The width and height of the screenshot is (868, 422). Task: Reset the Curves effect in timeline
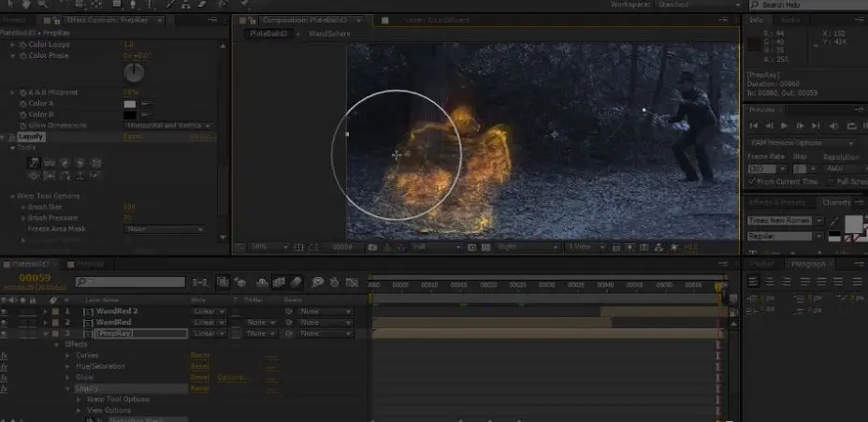200,356
